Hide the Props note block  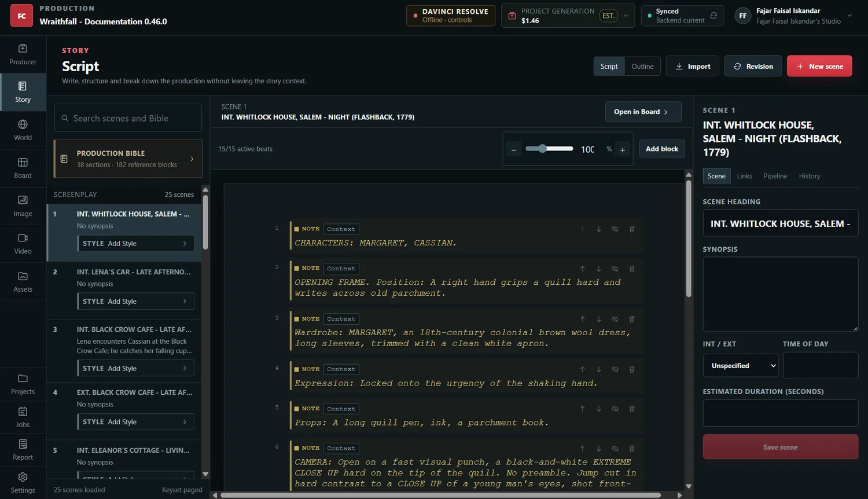(615, 409)
